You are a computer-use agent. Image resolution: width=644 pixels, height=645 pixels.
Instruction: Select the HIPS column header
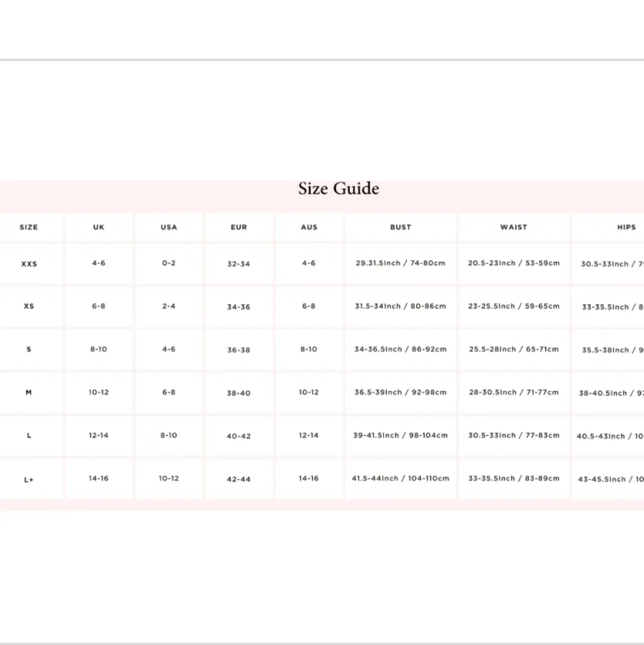pyautogui.click(x=627, y=227)
